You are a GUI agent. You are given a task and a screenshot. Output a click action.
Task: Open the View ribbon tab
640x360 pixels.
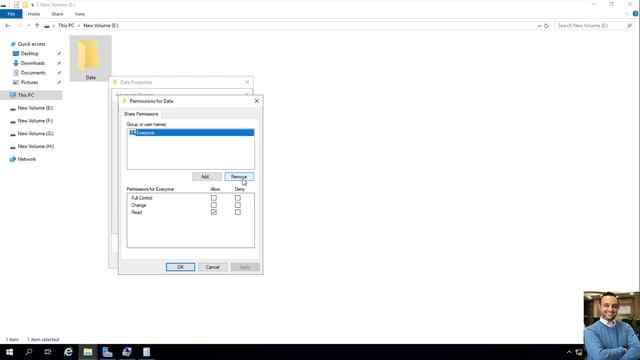click(80, 14)
